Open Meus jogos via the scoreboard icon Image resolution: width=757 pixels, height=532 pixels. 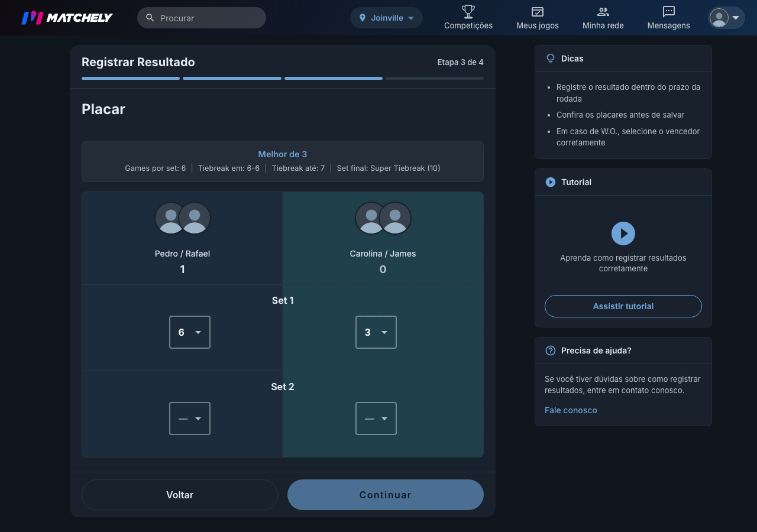(x=538, y=11)
